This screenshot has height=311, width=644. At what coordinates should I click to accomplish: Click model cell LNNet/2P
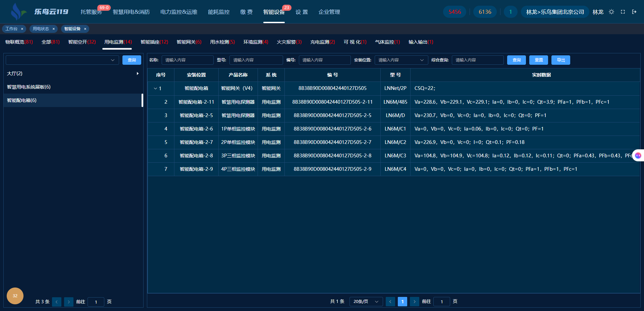(x=395, y=88)
